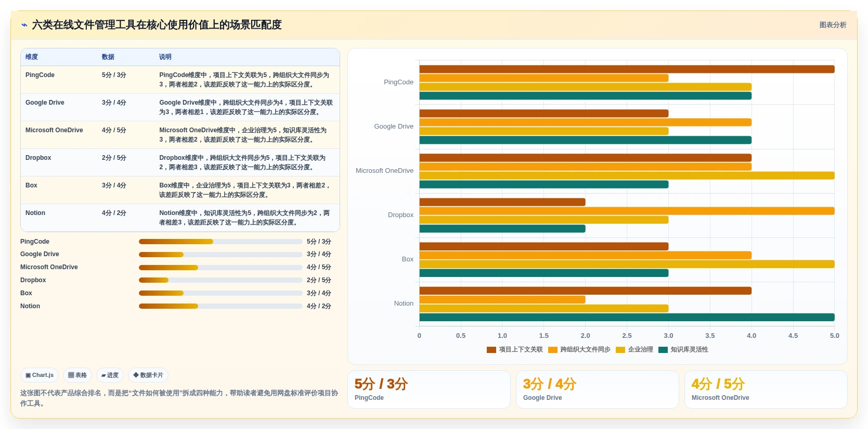Image resolution: width=868 pixels, height=429 pixels.
Task: Click the Dropbox progress bar
Action: [221, 280]
